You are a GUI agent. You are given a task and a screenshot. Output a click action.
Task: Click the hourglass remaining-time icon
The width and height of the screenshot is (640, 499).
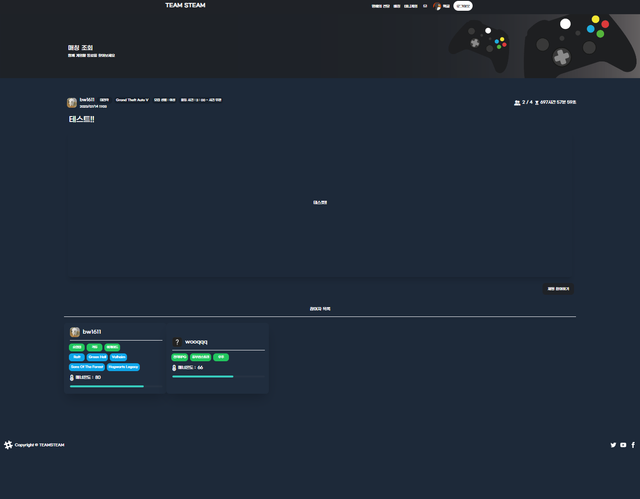537,103
